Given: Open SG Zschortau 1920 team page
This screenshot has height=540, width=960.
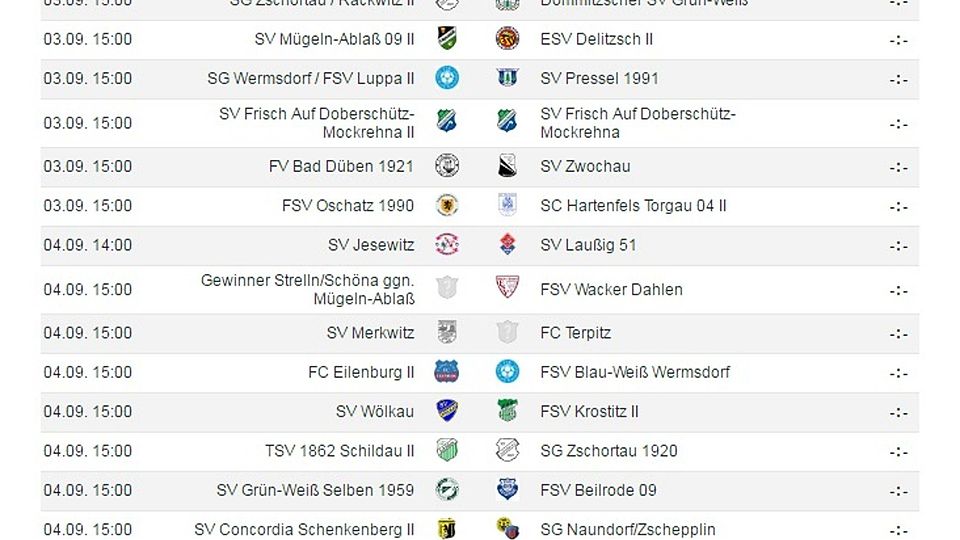Looking at the screenshot, I should point(609,451).
